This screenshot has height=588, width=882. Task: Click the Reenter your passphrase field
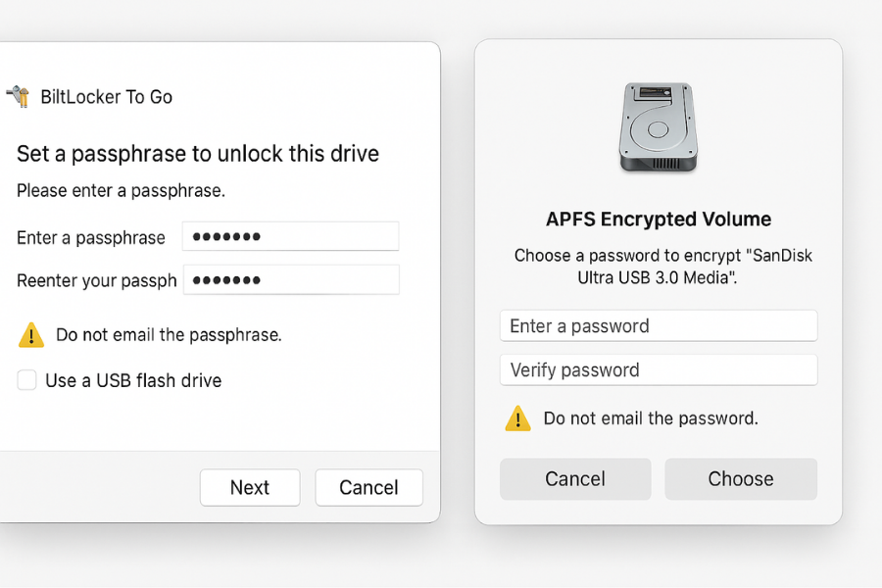click(x=290, y=279)
